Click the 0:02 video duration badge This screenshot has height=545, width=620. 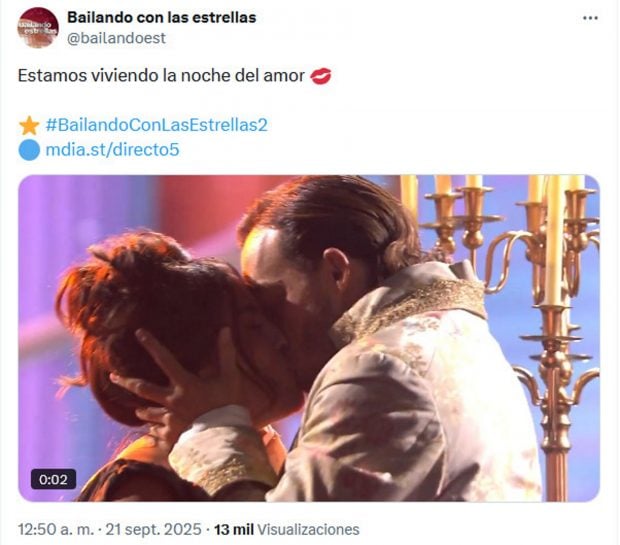pos(53,479)
